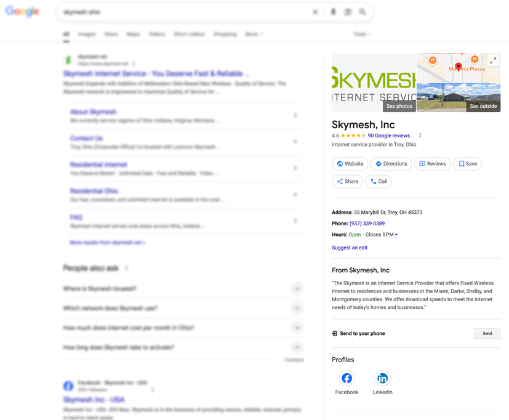This screenshot has height=420, width=509.
Task: Click the address 35 Marybill Dr, Troy, OH 45373
Action: pos(388,212)
